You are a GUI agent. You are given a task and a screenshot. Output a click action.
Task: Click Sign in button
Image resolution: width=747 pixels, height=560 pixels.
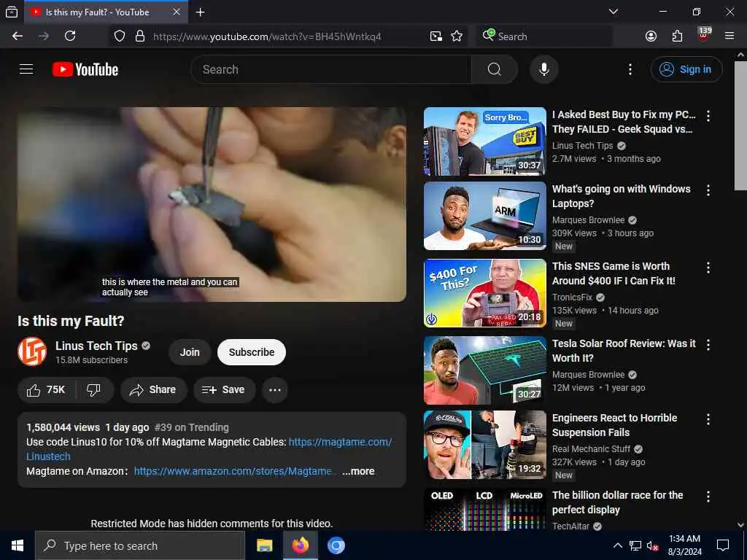point(686,69)
